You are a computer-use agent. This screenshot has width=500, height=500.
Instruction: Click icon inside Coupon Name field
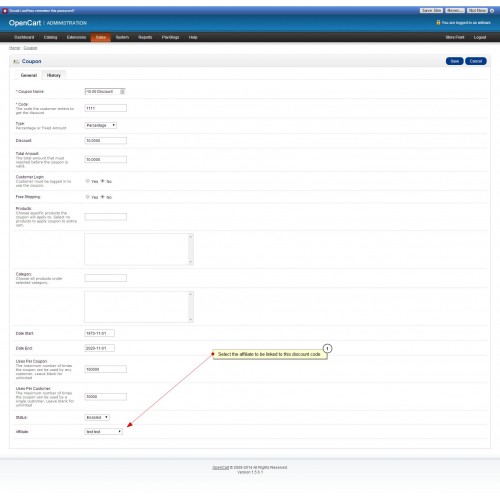click(x=122, y=91)
